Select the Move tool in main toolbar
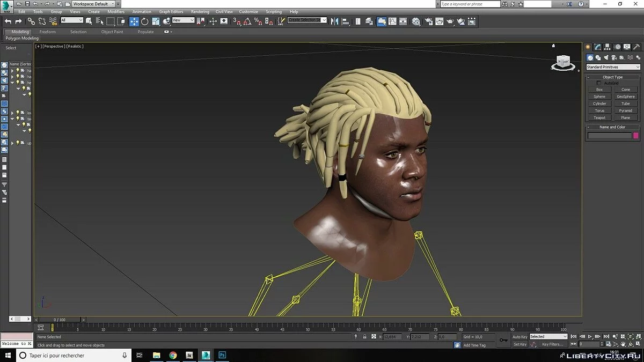644x362 pixels. (134, 21)
